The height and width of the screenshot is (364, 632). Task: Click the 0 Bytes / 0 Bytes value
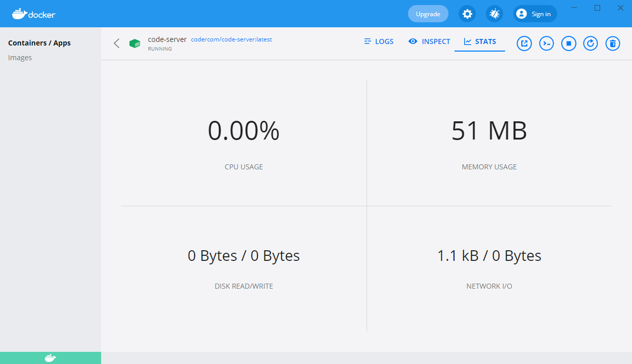click(244, 256)
